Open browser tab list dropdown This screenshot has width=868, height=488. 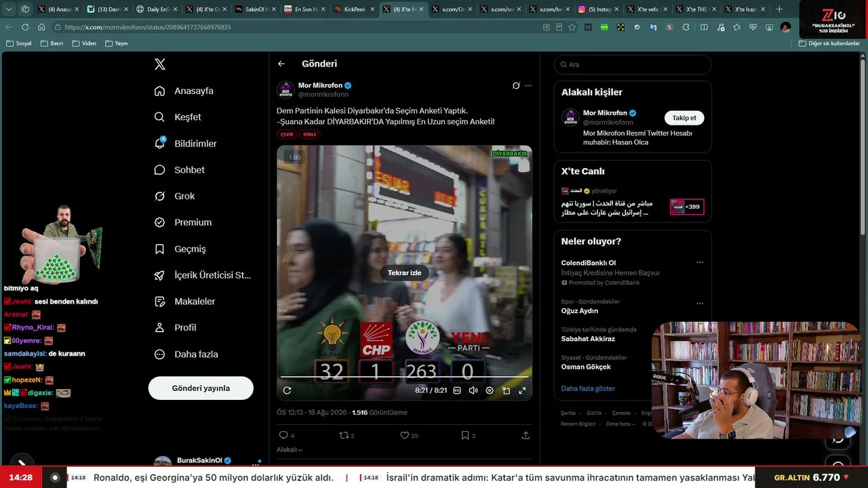(9, 9)
